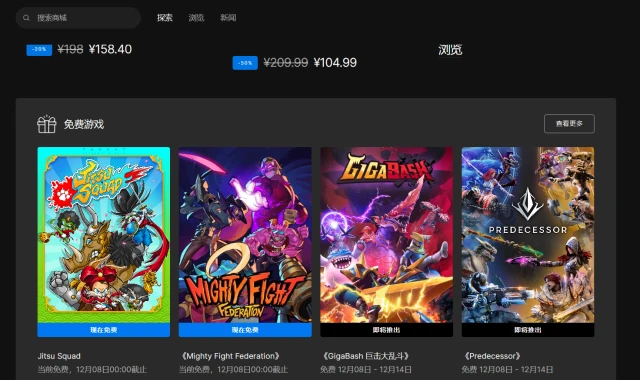640x380 pixels.
Task: Click Predecessor's 免费 12月08日 - 12月14日 text
Action: 507,369
